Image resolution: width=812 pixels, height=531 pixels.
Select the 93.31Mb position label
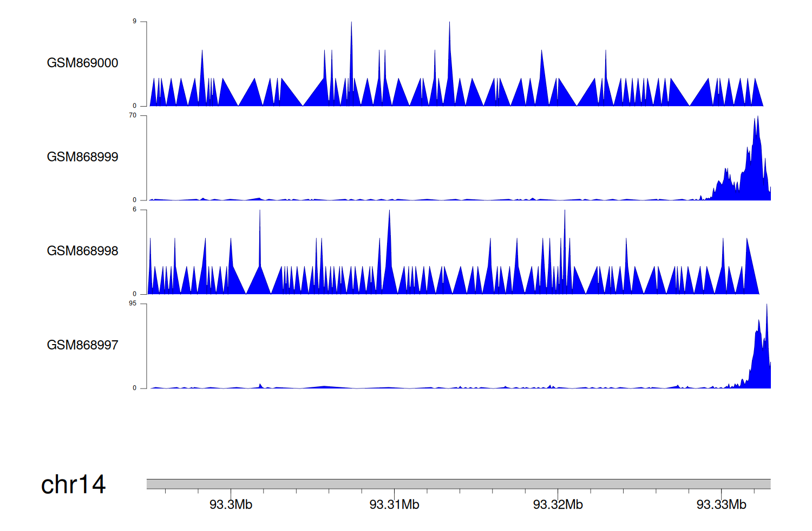394,504
